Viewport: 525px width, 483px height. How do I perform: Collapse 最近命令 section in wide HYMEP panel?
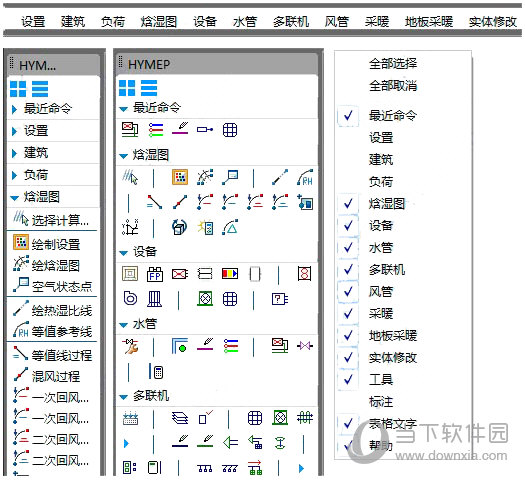(124, 109)
